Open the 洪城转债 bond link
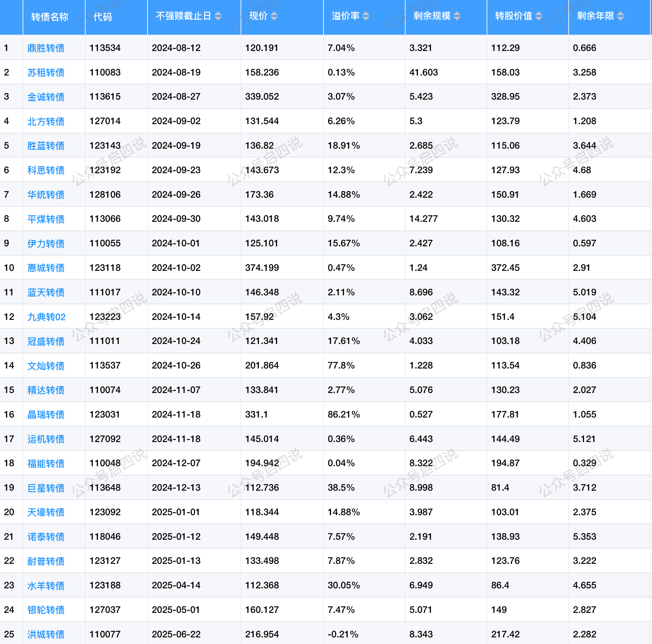This screenshot has width=652, height=644. (46, 634)
